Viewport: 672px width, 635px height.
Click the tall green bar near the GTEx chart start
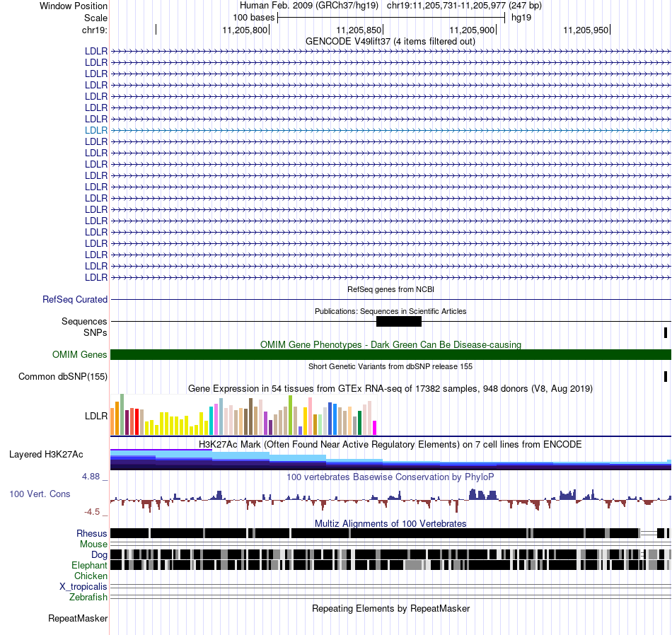pyautogui.click(x=122, y=415)
